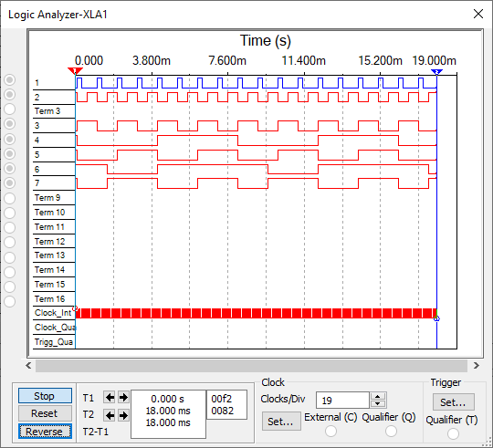
Task: Select blue T2 cursor marker near 19.000m
Action: pyautogui.click(x=436, y=72)
